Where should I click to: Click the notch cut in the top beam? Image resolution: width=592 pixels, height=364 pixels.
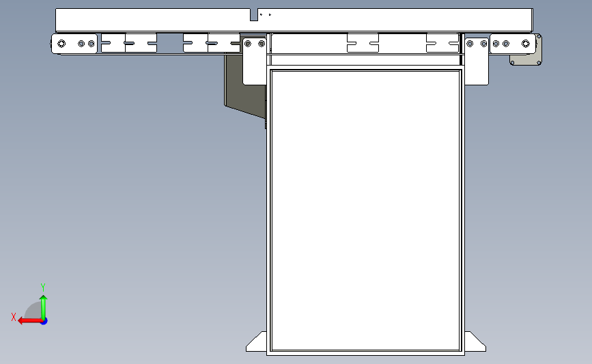[254, 15]
